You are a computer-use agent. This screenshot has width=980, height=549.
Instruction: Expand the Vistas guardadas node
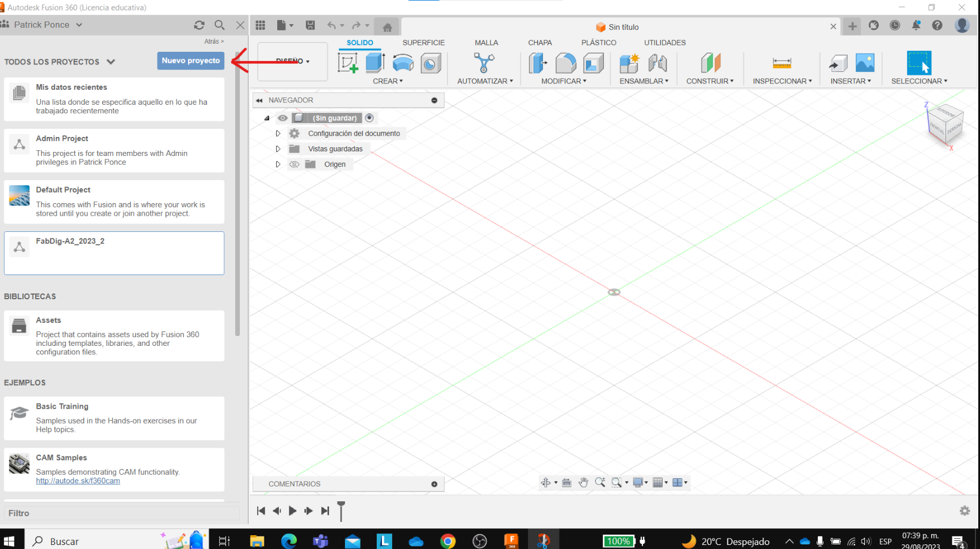278,149
